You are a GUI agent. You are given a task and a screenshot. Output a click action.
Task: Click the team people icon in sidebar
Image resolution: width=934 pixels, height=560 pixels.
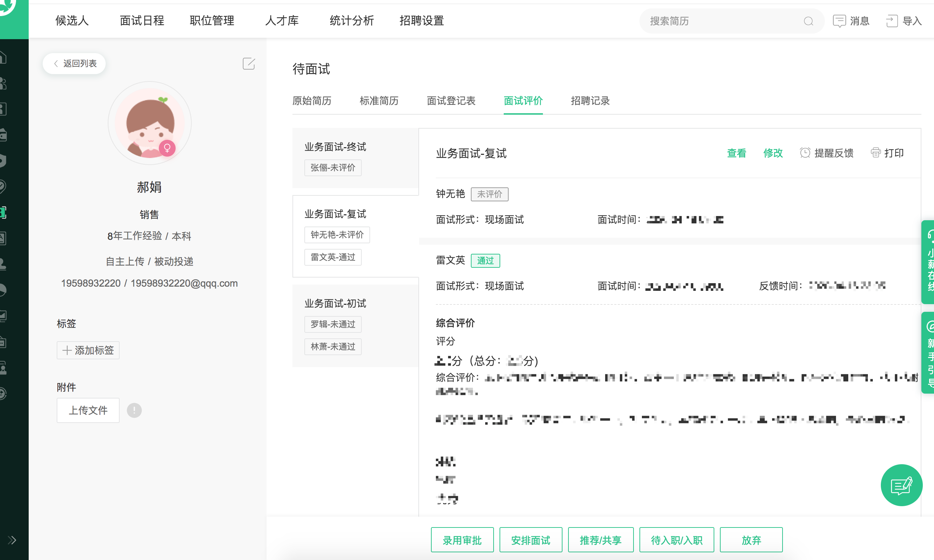tap(3, 83)
